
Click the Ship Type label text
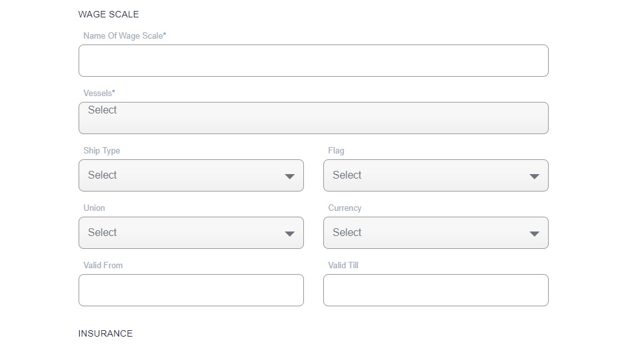coord(102,151)
